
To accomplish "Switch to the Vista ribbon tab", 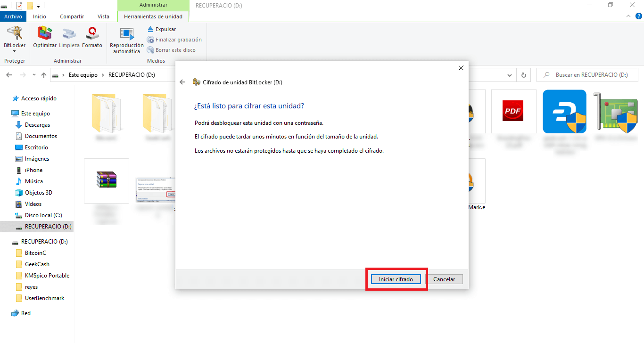I will pos(103,16).
